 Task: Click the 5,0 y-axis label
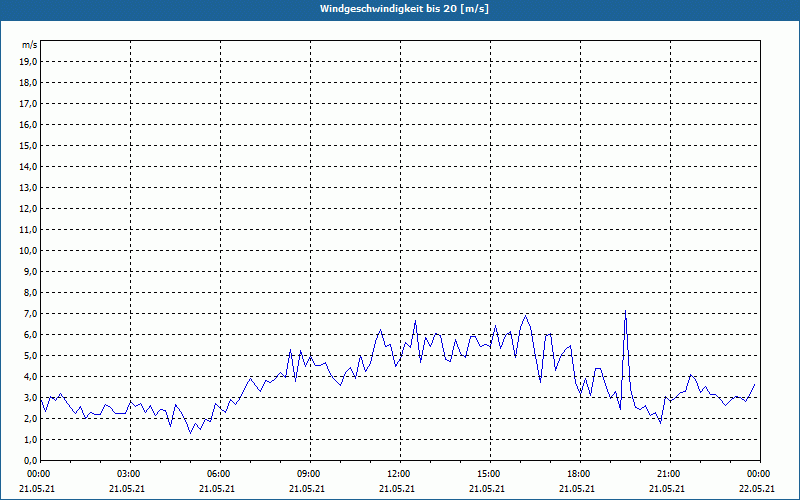[29, 356]
